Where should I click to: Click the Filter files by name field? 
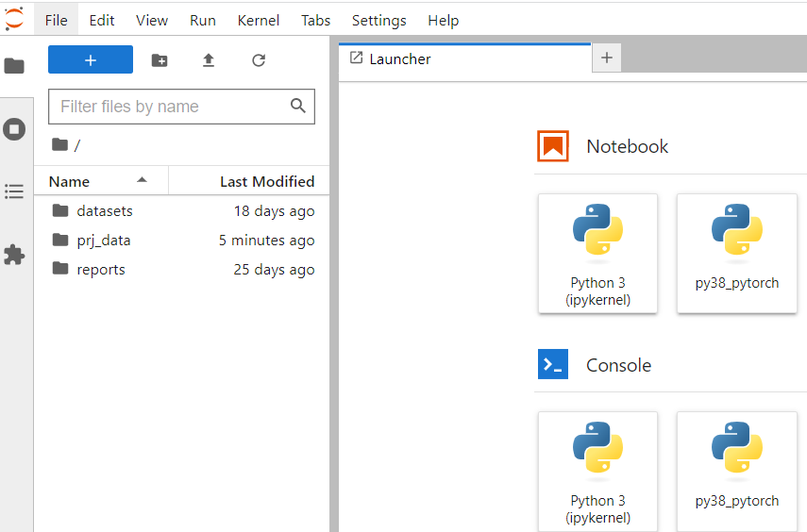pos(170,107)
